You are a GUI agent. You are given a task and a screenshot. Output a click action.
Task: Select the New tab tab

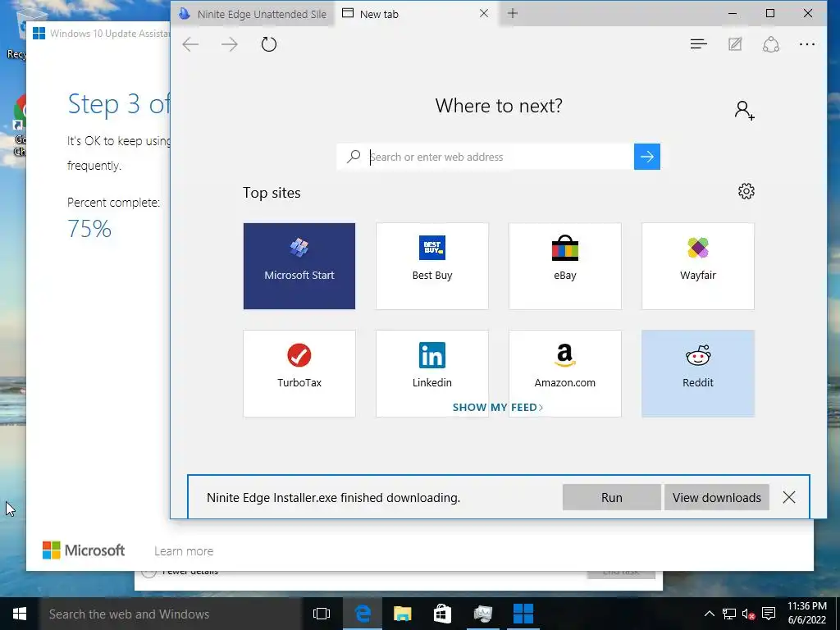click(416, 14)
